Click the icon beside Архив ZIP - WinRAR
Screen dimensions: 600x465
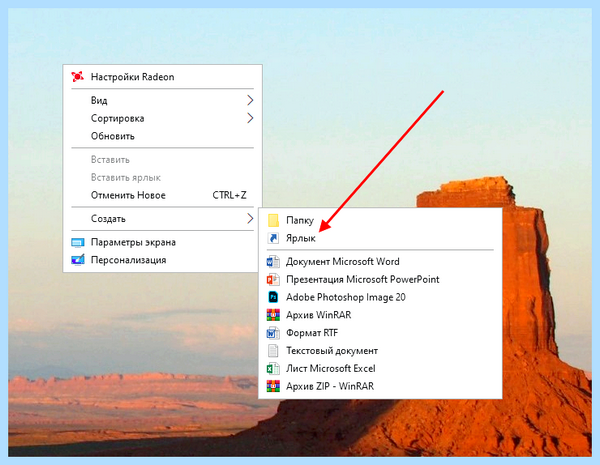click(x=273, y=386)
